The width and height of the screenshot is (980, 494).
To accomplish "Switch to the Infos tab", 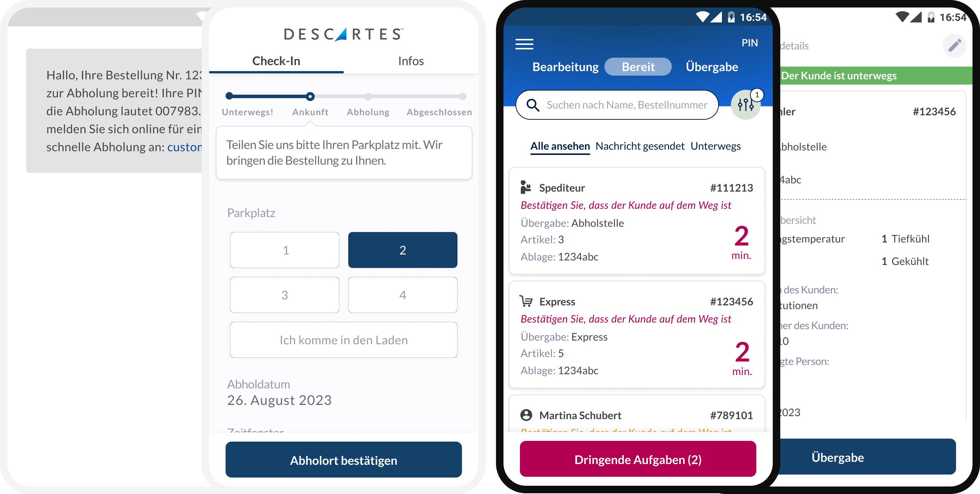I will tap(410, 61).
